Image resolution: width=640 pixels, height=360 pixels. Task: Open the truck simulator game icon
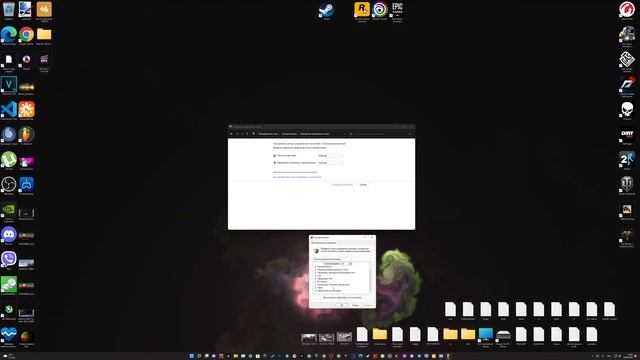pos(627,34)
